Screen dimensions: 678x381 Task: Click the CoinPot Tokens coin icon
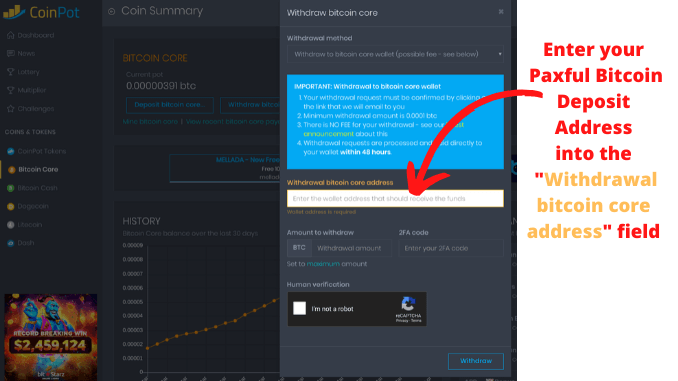(x=11, y=151)
